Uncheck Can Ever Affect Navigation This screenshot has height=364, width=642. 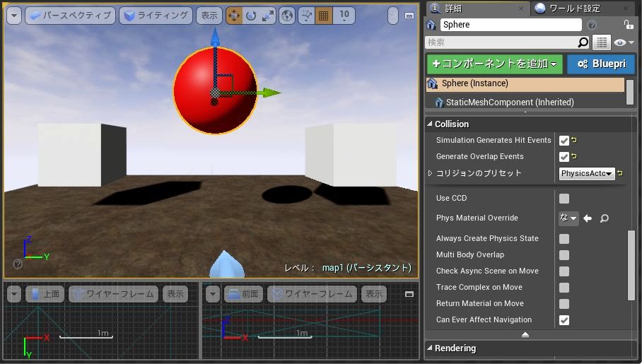tap(564, 320)
